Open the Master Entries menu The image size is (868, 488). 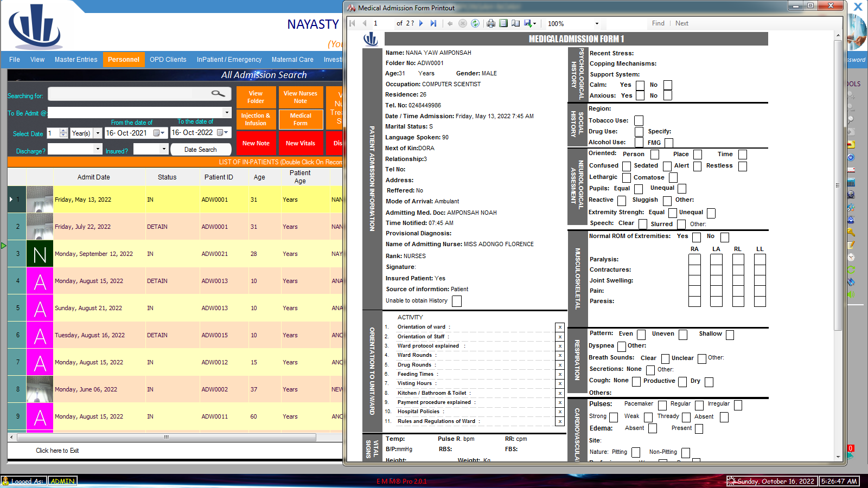tap(76, 60)
